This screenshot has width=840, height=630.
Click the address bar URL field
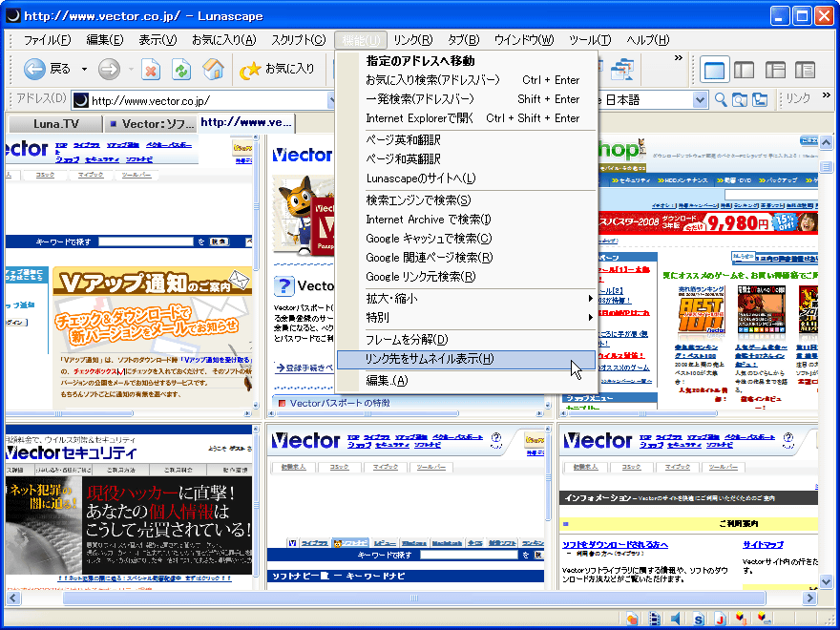(203, 100)
